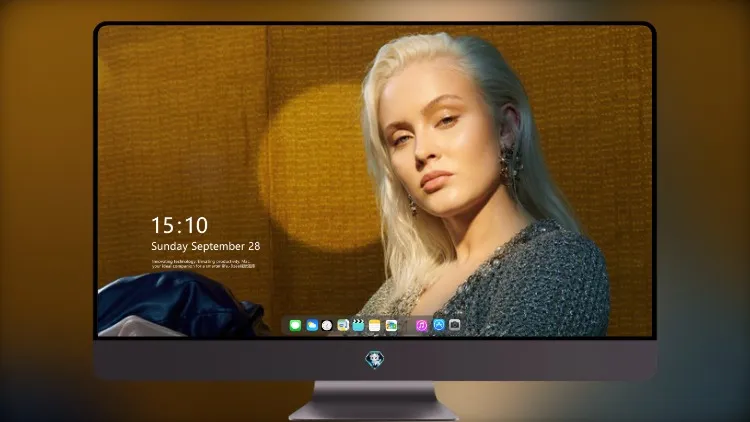The image size is (750, 422).
Task: Click the mascot logo on monitor chin
Action: click(375, 359)
